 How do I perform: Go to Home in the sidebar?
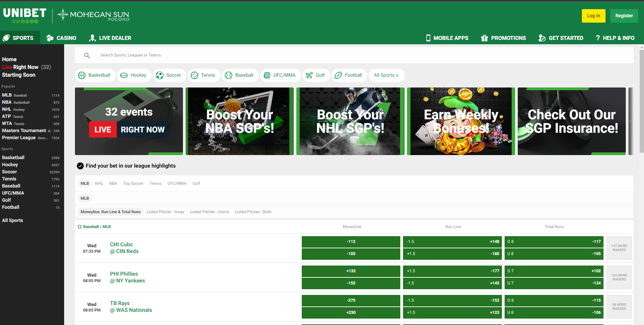(x=9, y=59)
